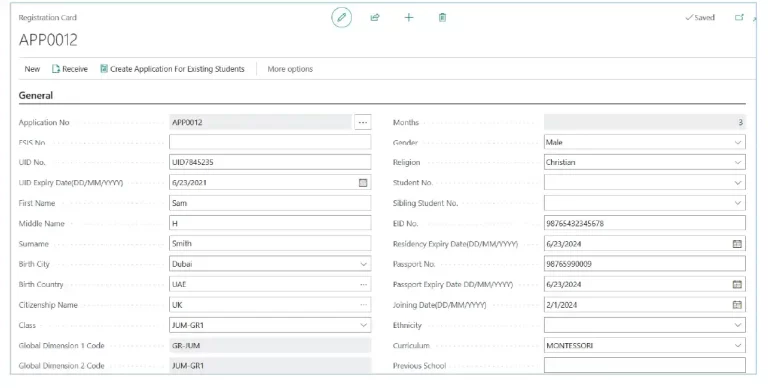Open the UID Expiry Date calendar picker

click(x=363, y=183)
